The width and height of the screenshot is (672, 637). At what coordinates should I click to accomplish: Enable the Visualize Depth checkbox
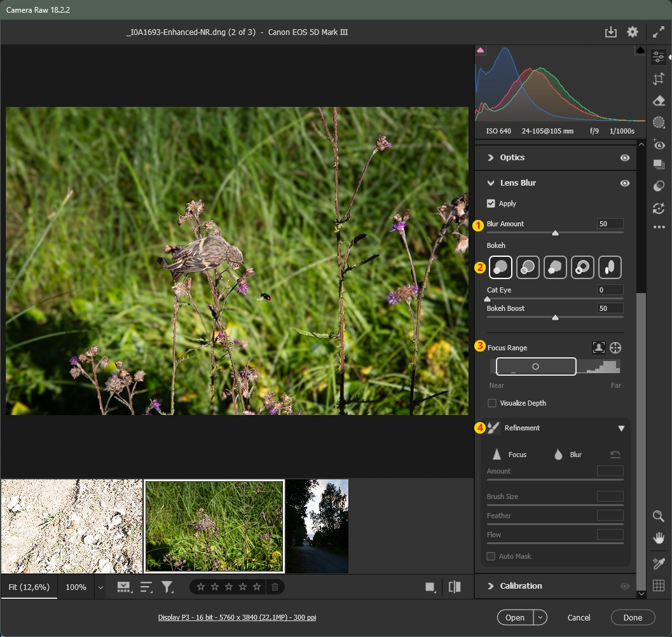(x=491, y=403)
